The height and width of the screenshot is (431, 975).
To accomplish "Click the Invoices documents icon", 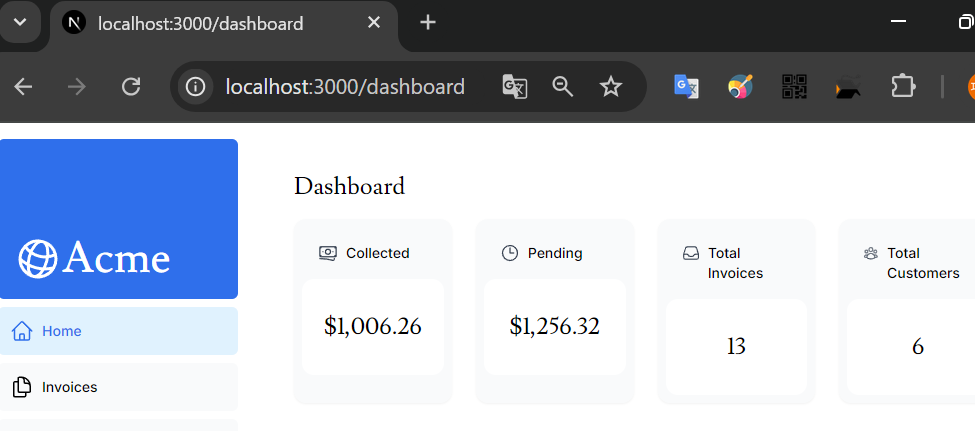I will (x=22, y=387).
